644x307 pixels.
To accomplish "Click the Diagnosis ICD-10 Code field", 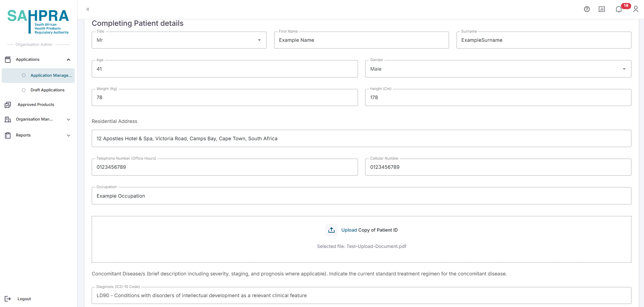I will pyautogui.click(x=361, y=295).
